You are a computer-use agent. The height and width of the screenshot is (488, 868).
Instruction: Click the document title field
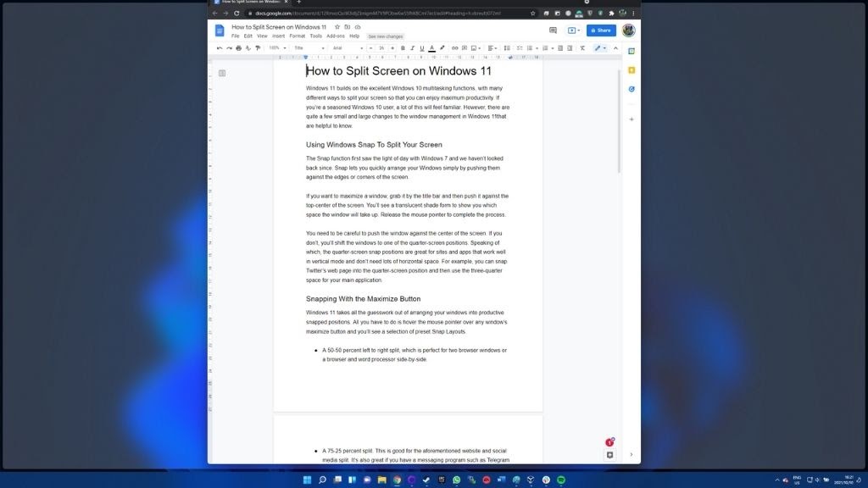279,26
